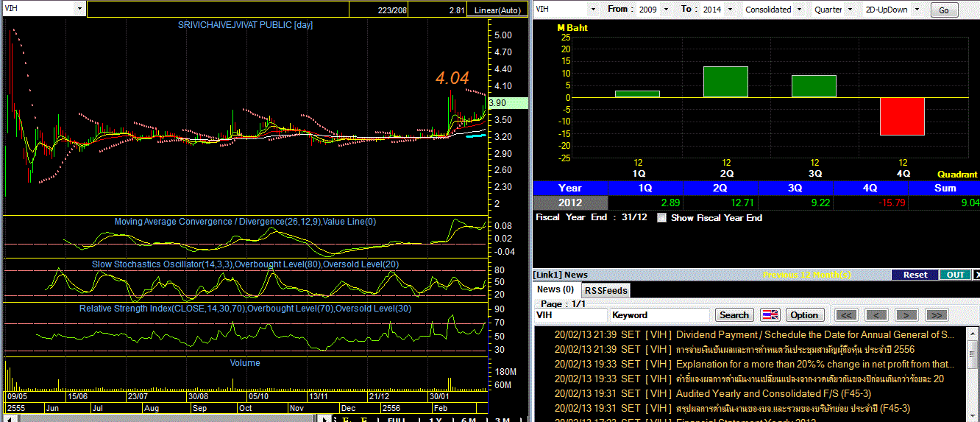Viewport: 980px width, 422px height.
Task: Click the SRIVICHAIVEJVIVAT PUBLIC [day] chart title
Action: click(x=245, y=24)
